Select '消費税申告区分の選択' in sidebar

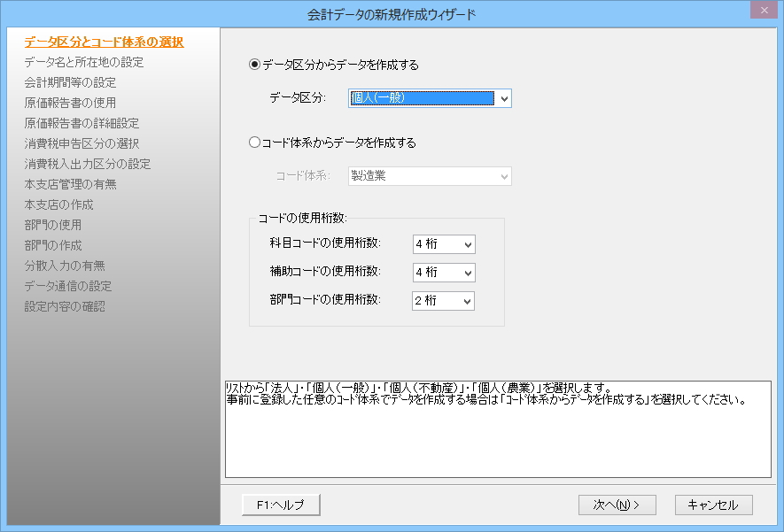pyautogui.click(x=82, y=143)
